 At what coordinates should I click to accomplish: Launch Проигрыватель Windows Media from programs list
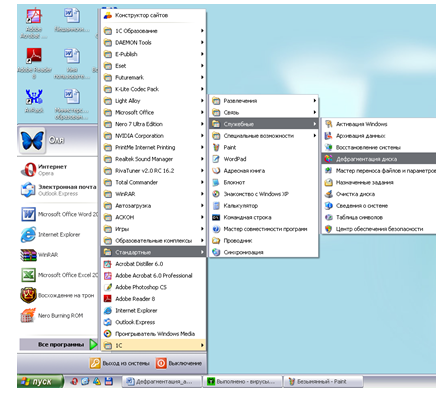click(153, 334)
